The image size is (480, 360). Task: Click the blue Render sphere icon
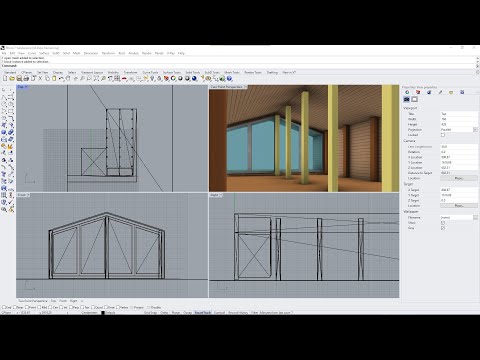pyautogui.click(x=194, y=79)
